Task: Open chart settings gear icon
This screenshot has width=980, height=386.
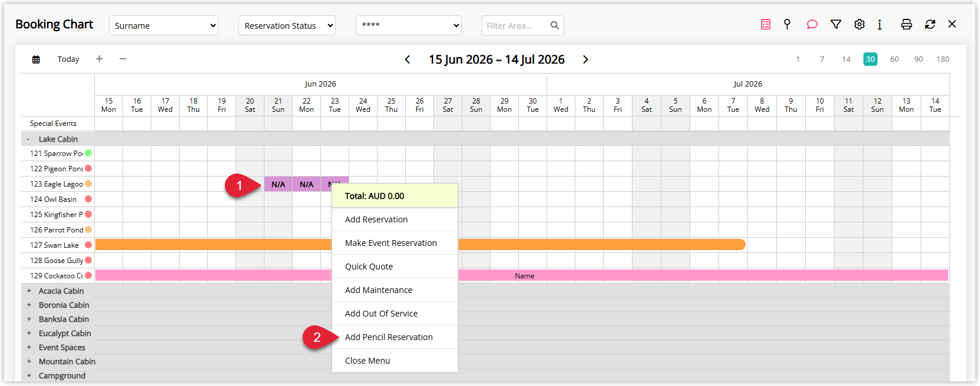Action: pyautogui.click(x=859, y=24)
